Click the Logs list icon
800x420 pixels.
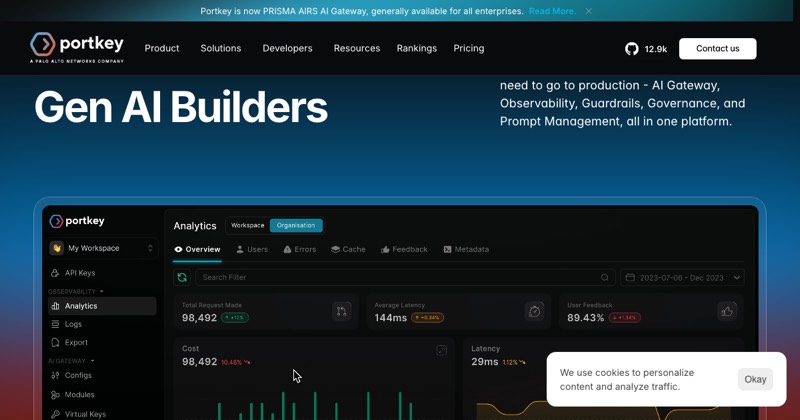point(55,324)
